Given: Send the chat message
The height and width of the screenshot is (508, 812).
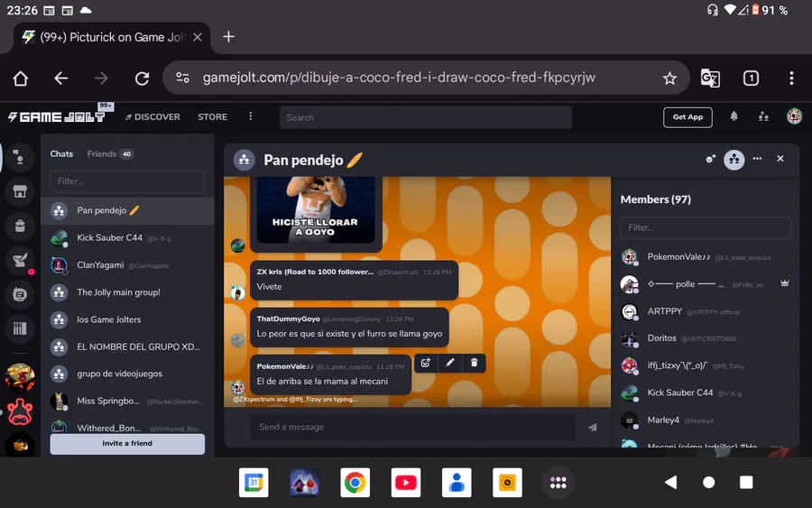Looking at the screenshot, I should (x=593, y=427).
